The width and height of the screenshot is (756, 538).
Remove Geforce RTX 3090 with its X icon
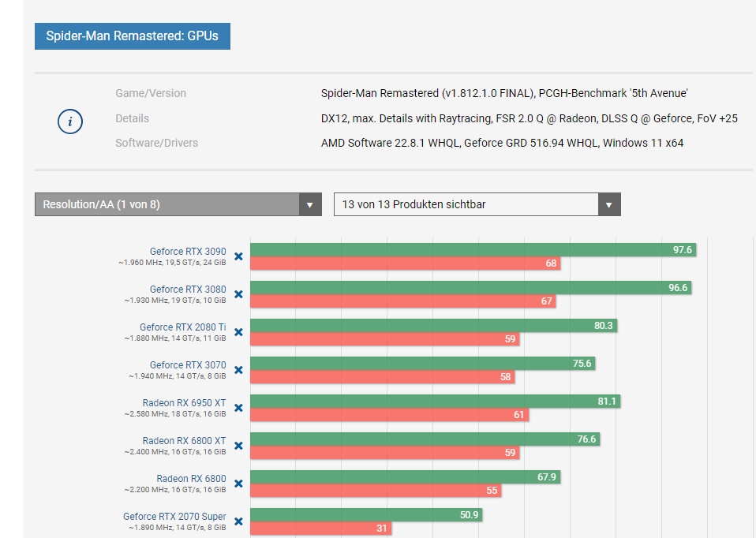pos(238,256)
